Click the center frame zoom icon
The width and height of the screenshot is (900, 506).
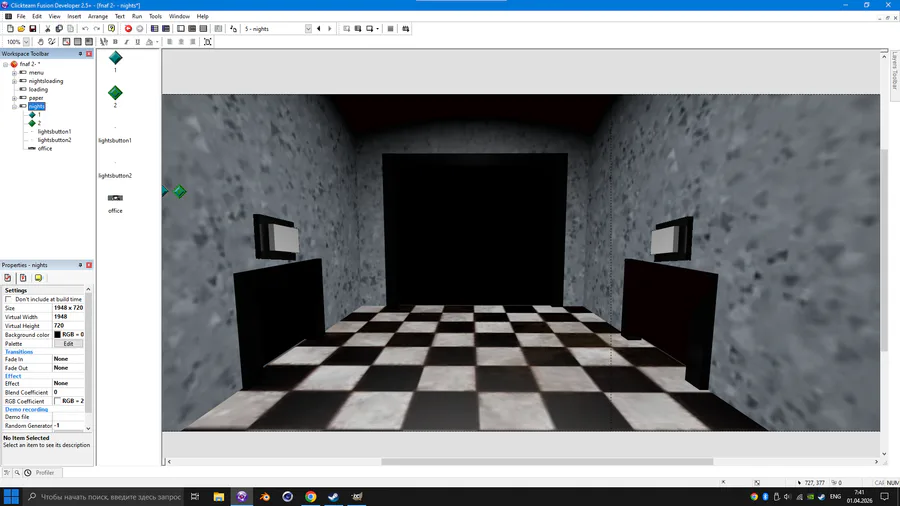(x=208, y=42)
